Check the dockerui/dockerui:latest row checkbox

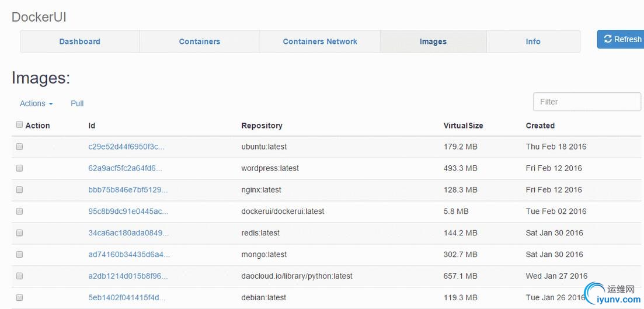coord(19,211)
